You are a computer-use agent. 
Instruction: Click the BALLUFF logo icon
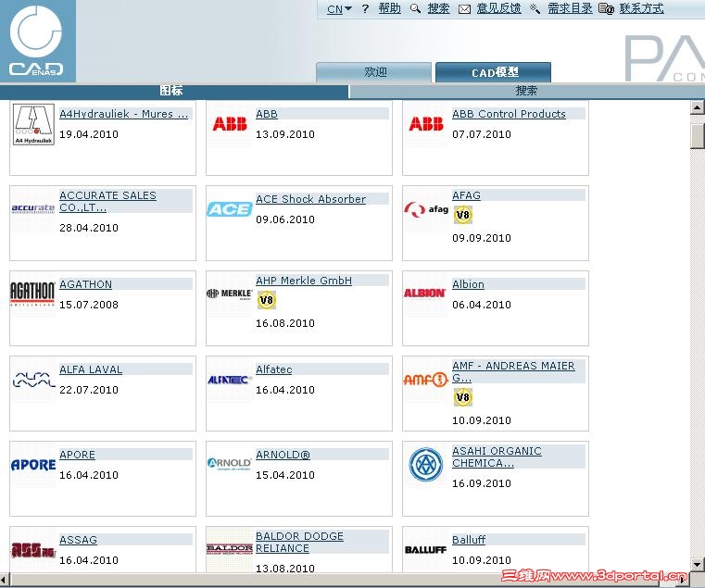[x=425, y=550]
